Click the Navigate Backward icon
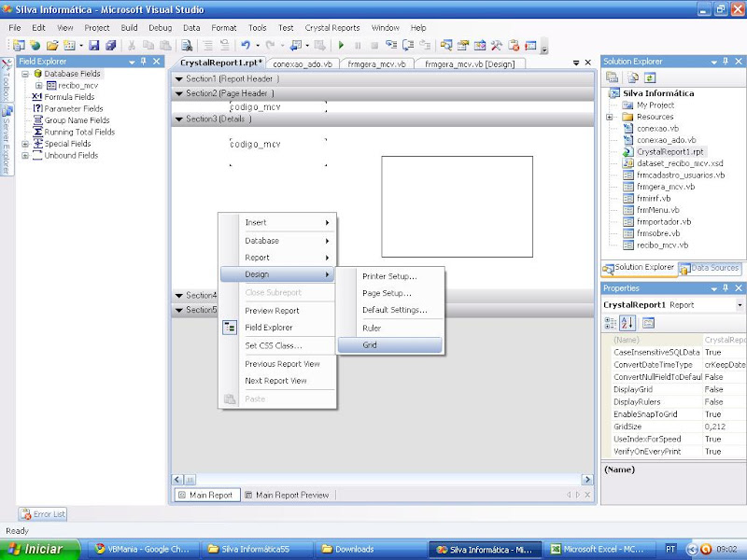The height and width of the screenshot is (560, 747). (x=296, y=45)
